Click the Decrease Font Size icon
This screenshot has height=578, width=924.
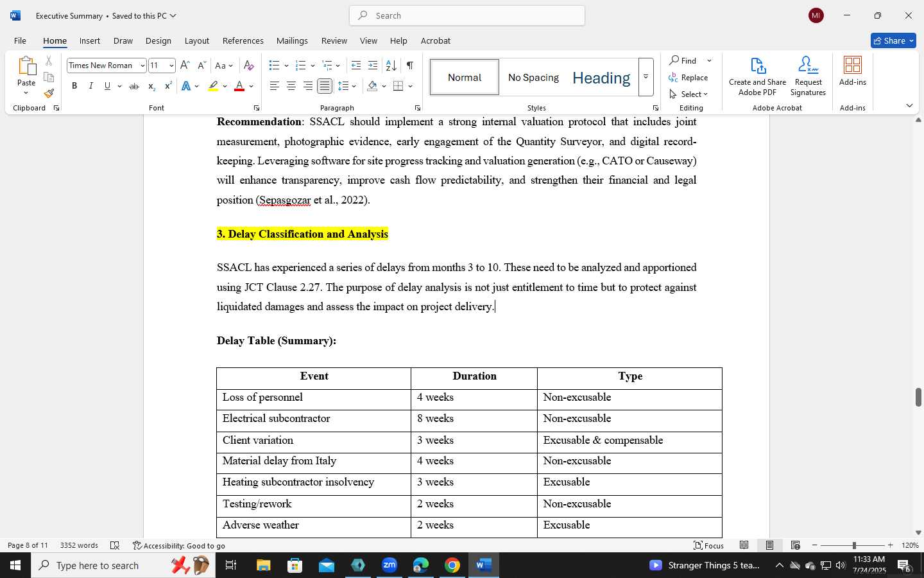(x=201, y=66)
